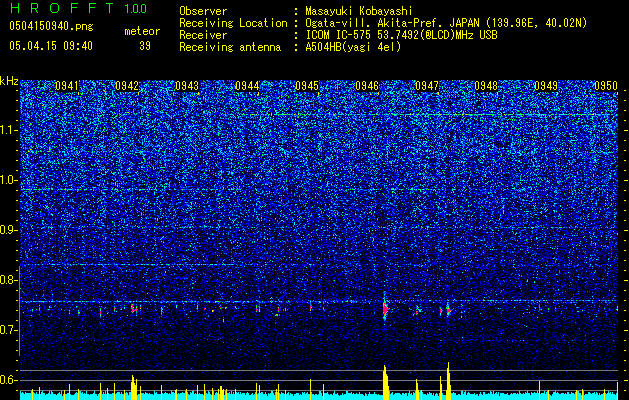The height and width of the screenshot is (400, 629).
Task: Click the kHz axis unit label
Action: pos(9,81)
